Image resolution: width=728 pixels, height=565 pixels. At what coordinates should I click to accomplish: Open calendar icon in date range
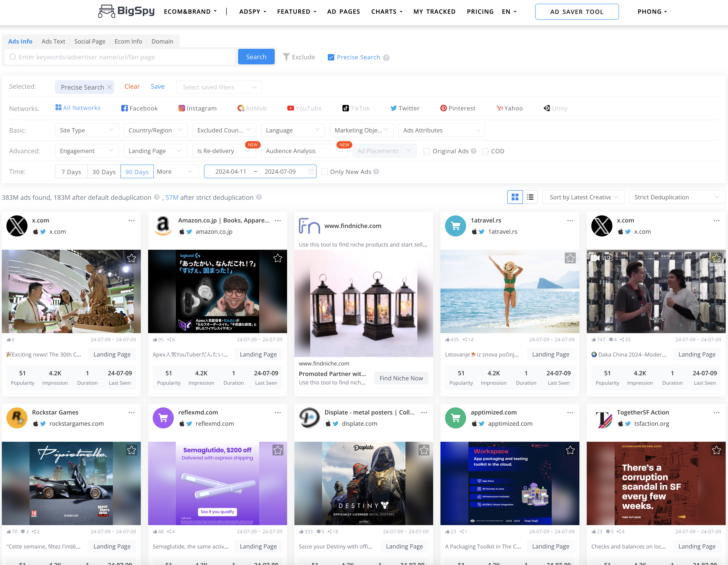click(x=311, y=171)
